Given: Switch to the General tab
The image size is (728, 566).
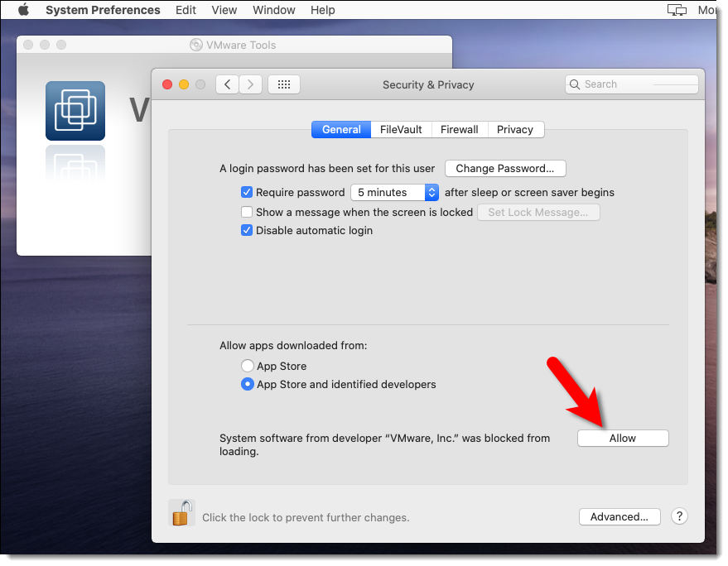Looking at the screenshot, I should coord(341,129).
